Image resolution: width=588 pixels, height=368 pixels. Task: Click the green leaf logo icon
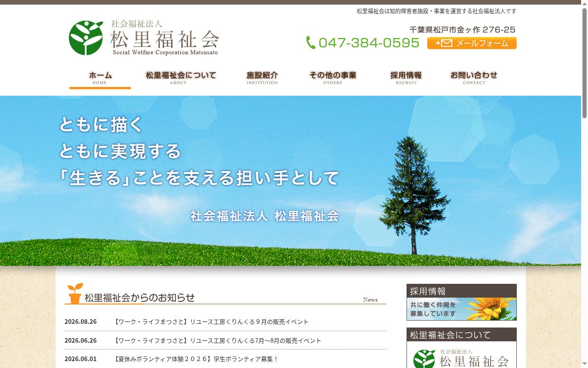86,38
